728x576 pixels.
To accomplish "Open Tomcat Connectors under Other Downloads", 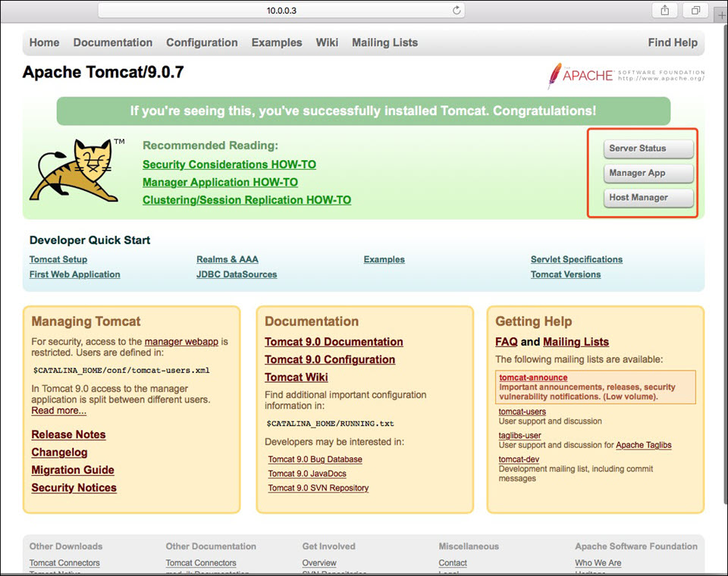I will point(64,563).
